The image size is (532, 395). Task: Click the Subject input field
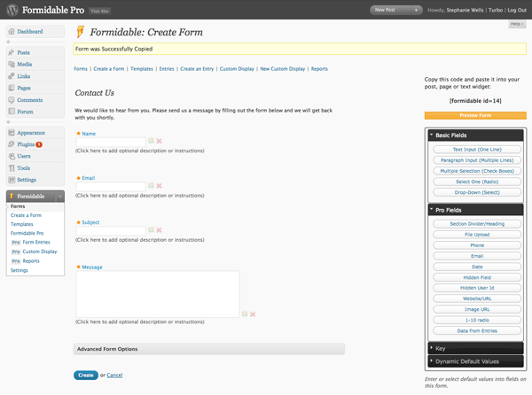[x=111, y=230]
